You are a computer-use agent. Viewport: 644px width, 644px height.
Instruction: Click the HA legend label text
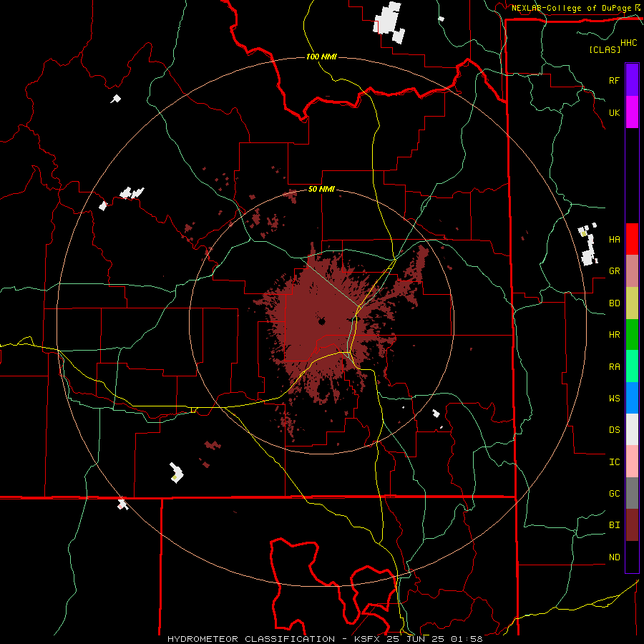pos(614,239)
